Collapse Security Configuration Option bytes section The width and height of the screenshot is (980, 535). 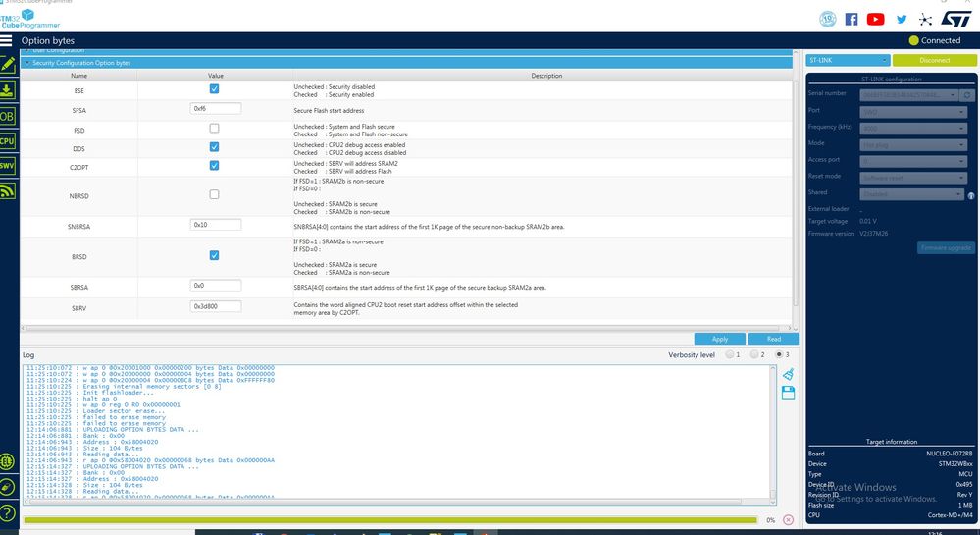(x=406, y=63)
